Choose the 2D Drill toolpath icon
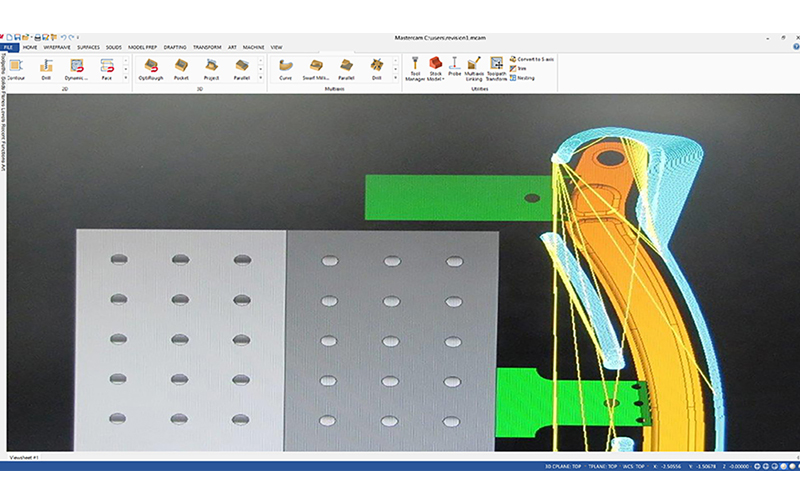 [x=46, y=69]
